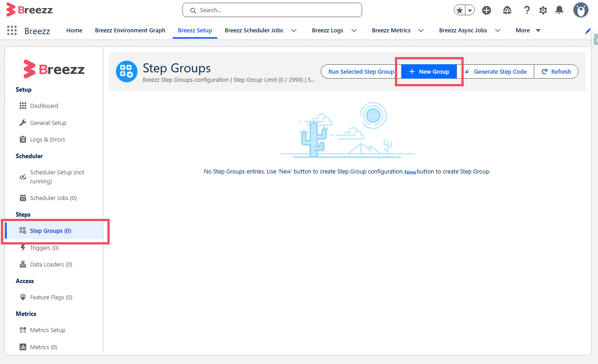This screenshot has width=598, height=364.
Task: Click the Feature Flags pin icon
Action: click(23, 297)
